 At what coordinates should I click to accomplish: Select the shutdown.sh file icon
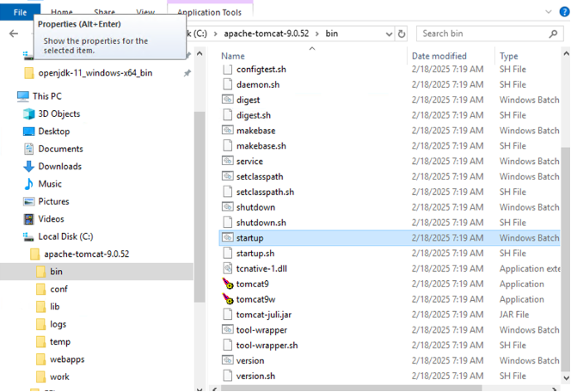click(228, 223)
